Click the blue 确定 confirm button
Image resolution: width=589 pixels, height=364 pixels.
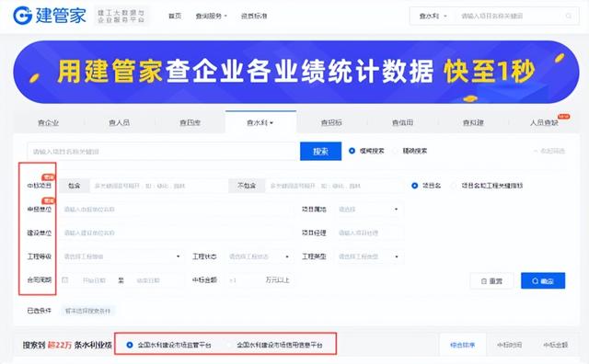543,280
